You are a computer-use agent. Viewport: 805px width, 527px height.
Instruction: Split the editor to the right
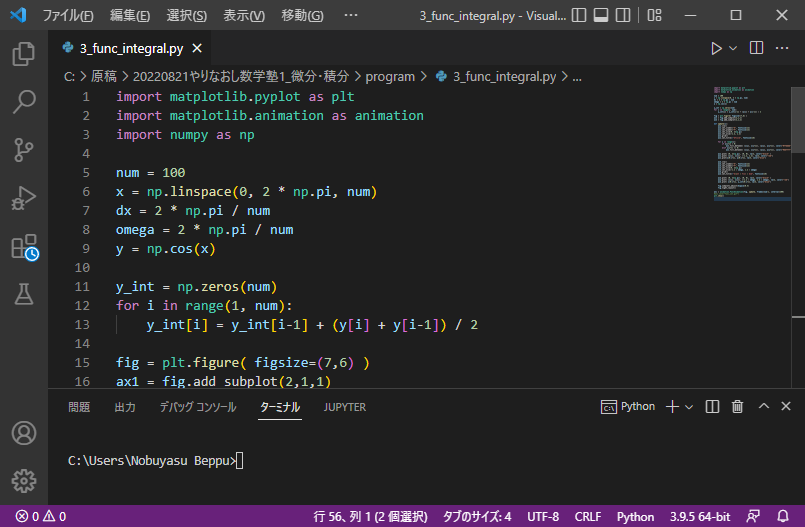click(x=756, y=48)
